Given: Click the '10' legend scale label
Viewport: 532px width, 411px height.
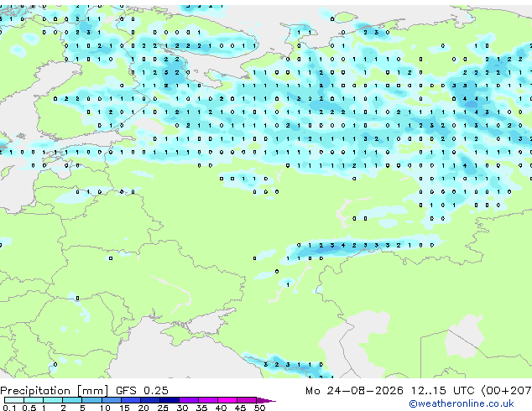Looking at the screenshot, I should [105, 408].
